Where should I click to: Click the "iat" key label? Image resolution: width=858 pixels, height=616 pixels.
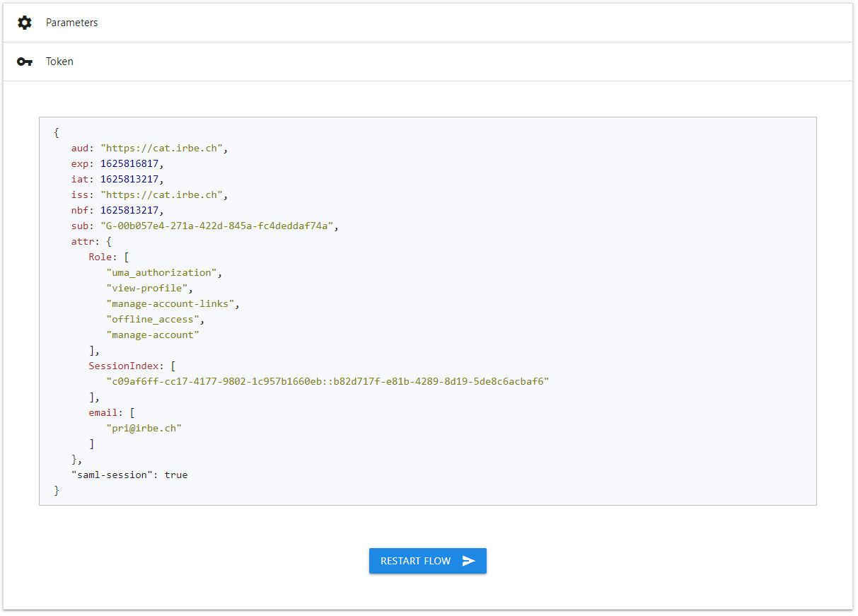(x=80, y=180)
